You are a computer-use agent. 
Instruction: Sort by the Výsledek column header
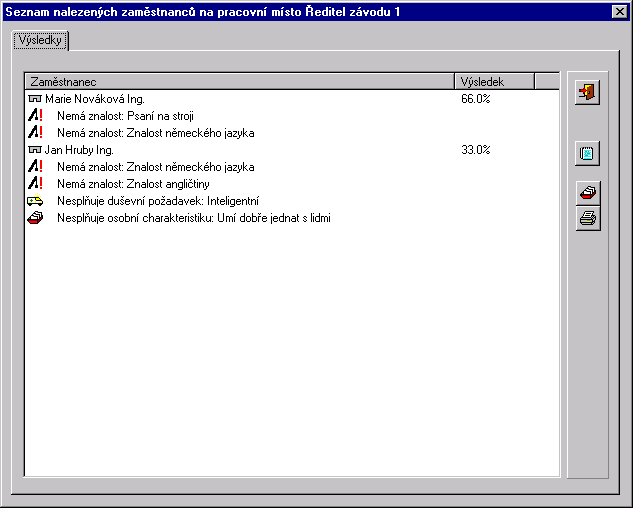point(495,82)
